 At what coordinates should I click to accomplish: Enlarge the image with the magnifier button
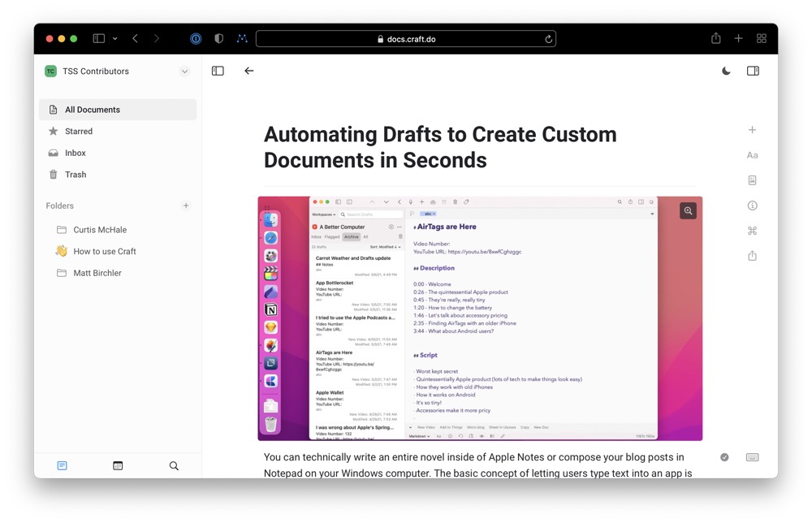[x=689, y=211]
